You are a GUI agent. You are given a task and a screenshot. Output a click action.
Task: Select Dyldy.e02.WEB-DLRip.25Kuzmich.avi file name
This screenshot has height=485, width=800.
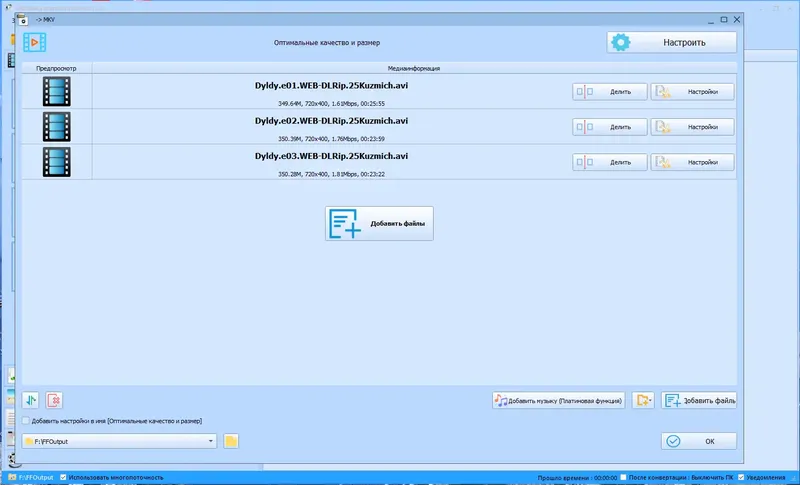[x=331, y=121]
